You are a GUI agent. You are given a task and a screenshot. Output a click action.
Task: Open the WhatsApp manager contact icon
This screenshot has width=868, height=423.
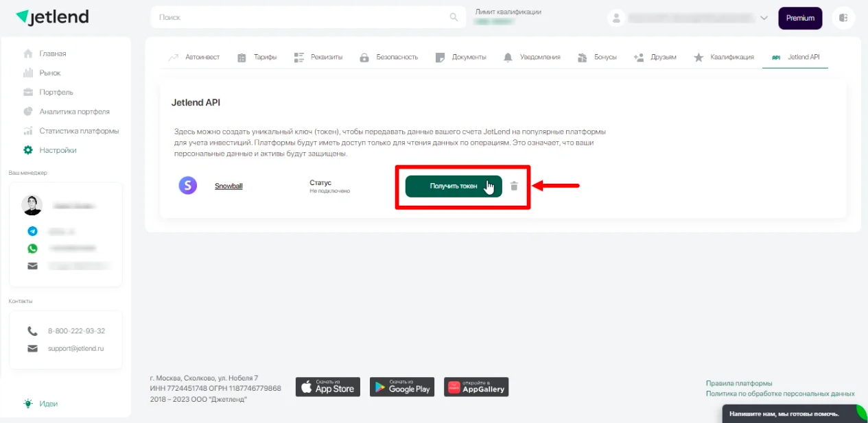coord(32,248)
